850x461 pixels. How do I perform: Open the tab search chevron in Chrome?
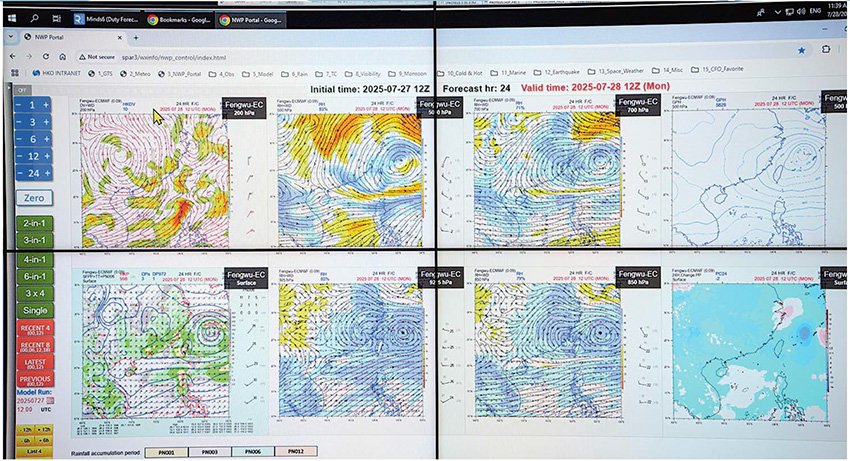tap(13, 37)
